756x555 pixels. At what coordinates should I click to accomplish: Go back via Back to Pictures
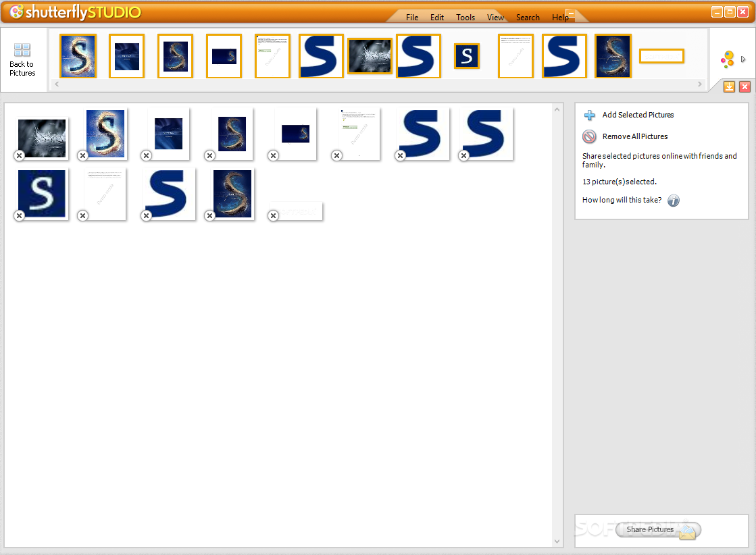(x=22, y=59)
